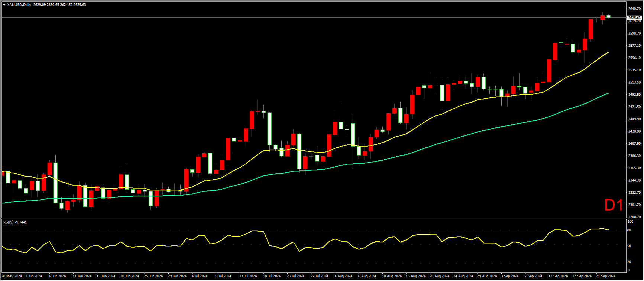
Task: Click the 2280.70 price scale label
Action: click(x=634, y=217)
